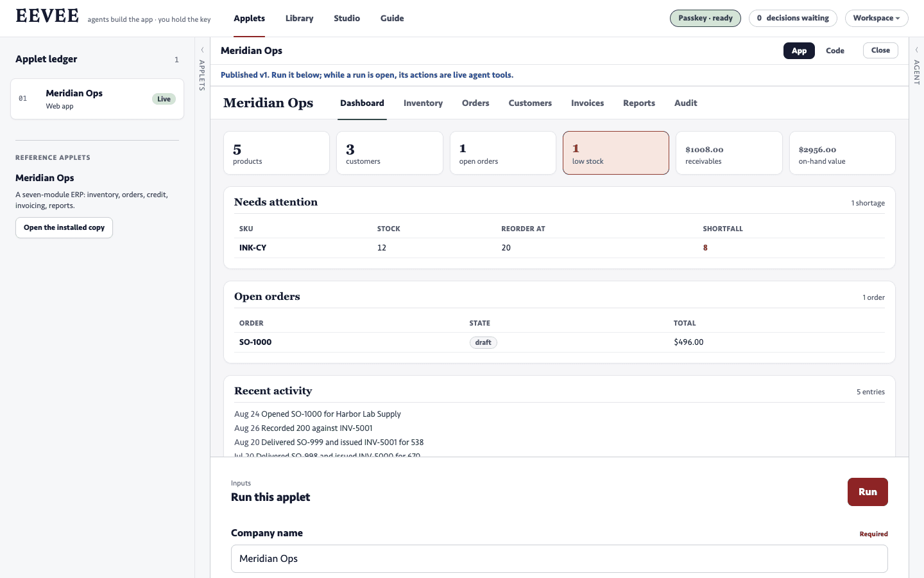Open the $1008.00 receivables card
Screen dimensions: 924x578
pyautogui.click(x=729, y=153)
